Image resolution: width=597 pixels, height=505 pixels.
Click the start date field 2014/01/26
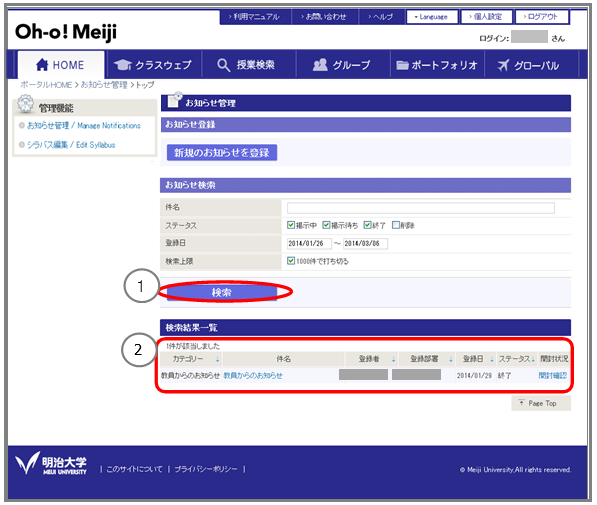(x=309, y=243)
